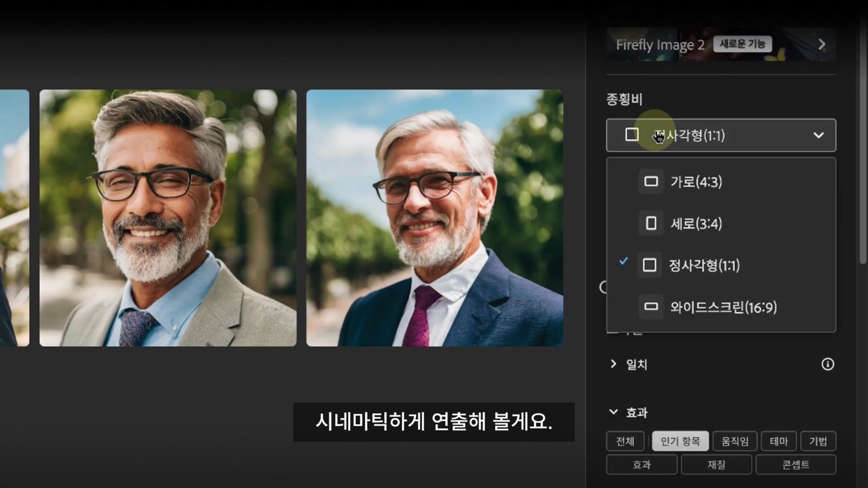Switch to the 테마 effects tab
Screen dimensions: 868x488
click(779, 442)
